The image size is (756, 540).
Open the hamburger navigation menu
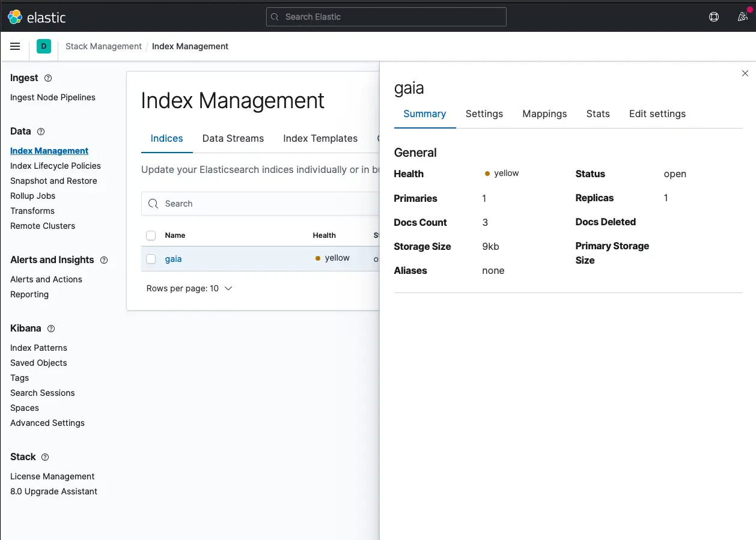(x=16, y=46)
